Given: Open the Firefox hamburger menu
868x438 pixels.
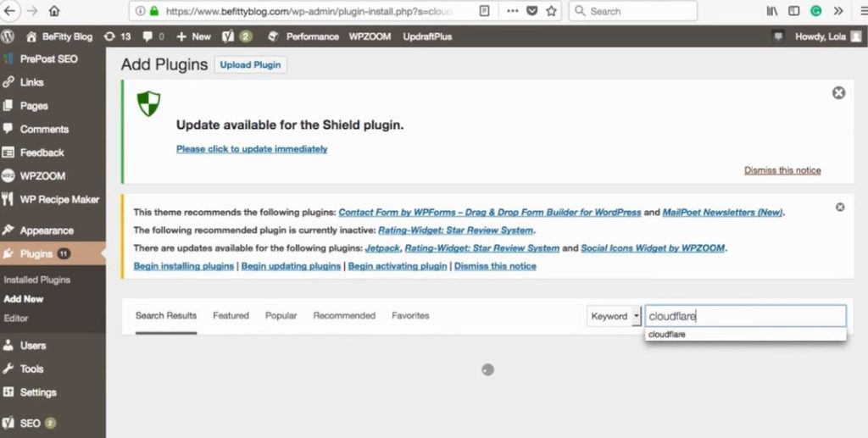Looking at the screenshot, I should click(862, 11).
